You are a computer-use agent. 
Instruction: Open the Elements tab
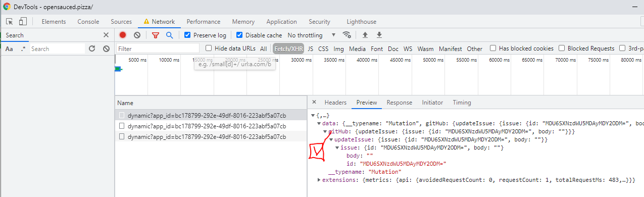pos(54,22)
